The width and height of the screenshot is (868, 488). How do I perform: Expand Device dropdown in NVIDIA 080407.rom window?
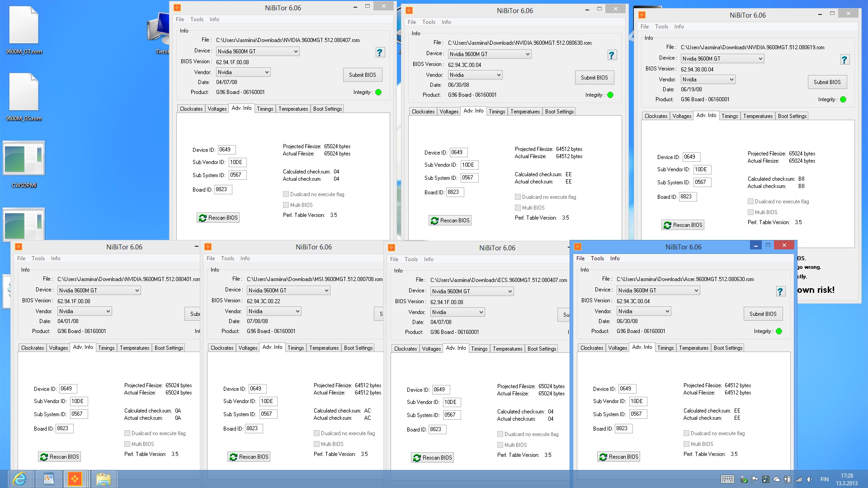tap(296, 52)
